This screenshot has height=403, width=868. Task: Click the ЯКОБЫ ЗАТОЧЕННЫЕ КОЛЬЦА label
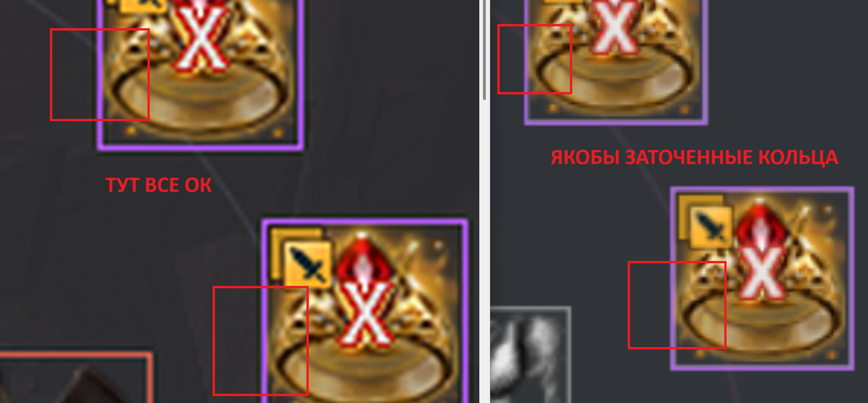[x=694, y=158]
